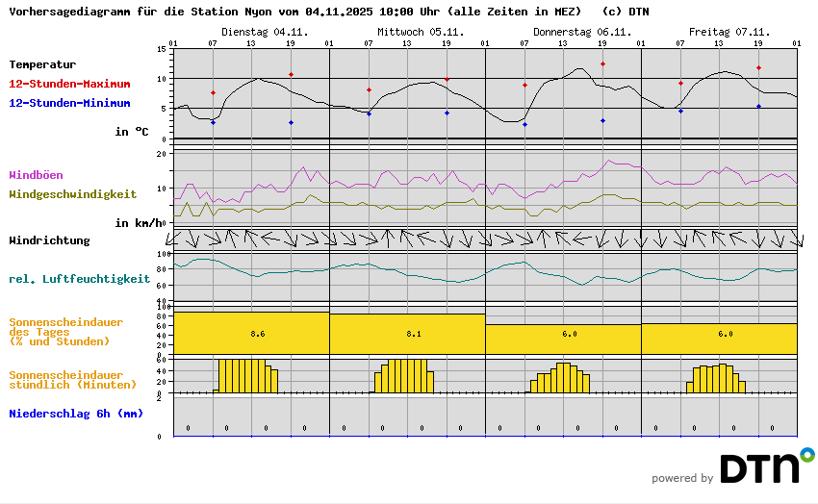Click Dienstag's first red maximum temperature diamond
Screen dimensions: 818x504
[x=213, y=93]
